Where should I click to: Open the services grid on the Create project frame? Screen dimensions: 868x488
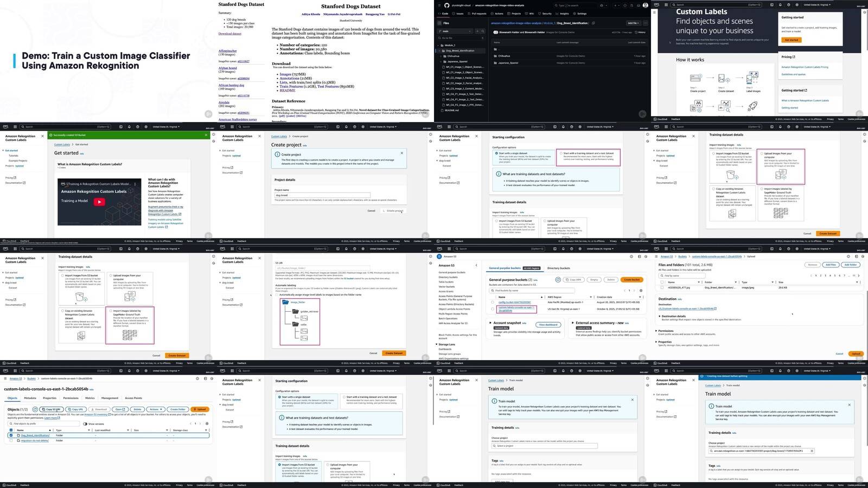[232, 127]
